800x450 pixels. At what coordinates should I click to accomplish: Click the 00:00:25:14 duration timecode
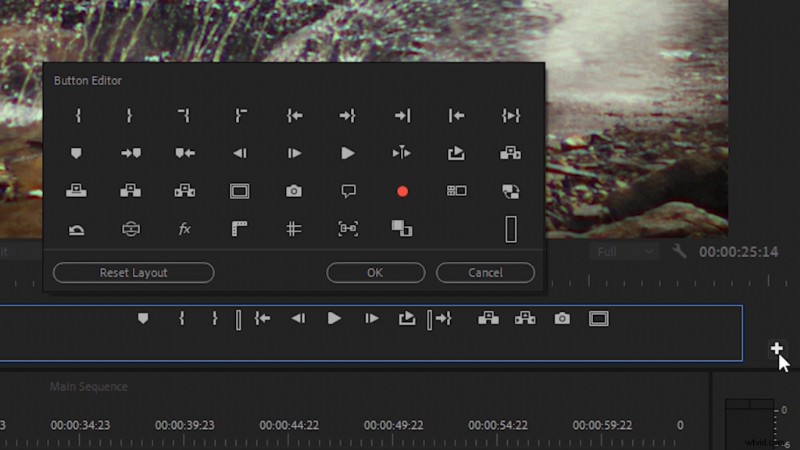click(739, 252)
